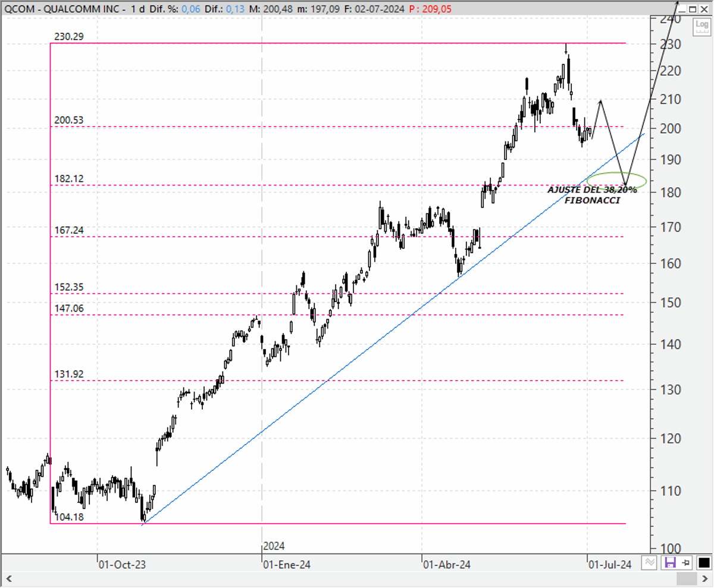The image size is (714, 588).
Task: Click the AJUSTE DEL 38,20% FIBONACCI annotation
Action: (592, 195)
